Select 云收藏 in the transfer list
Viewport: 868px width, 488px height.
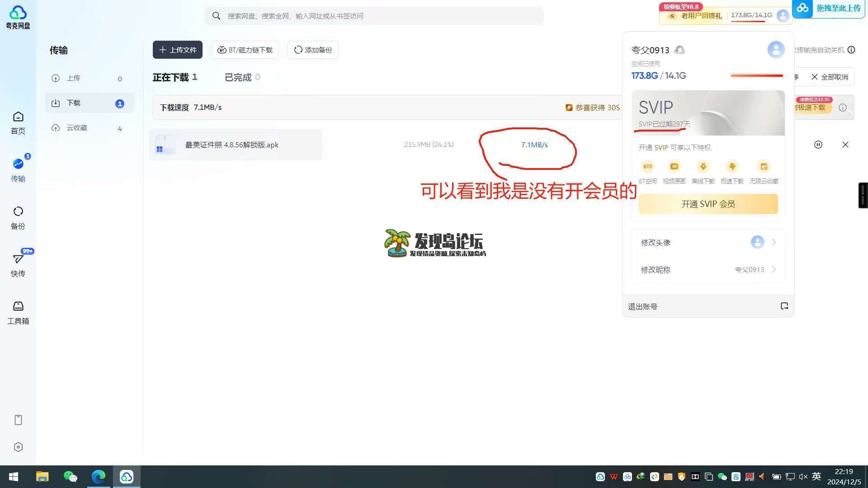(x=90, y=128)
